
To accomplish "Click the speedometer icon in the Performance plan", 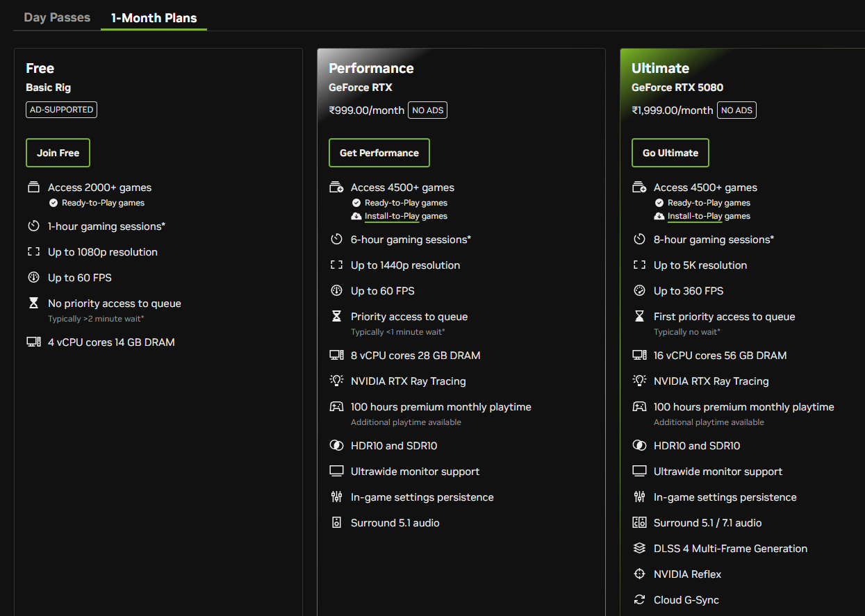I will coord(336,291).
